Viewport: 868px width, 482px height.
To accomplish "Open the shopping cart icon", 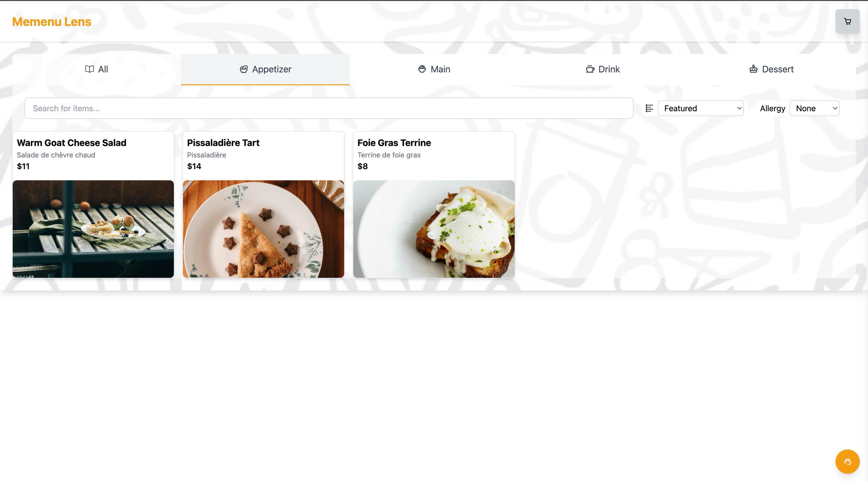I will 847,22.
